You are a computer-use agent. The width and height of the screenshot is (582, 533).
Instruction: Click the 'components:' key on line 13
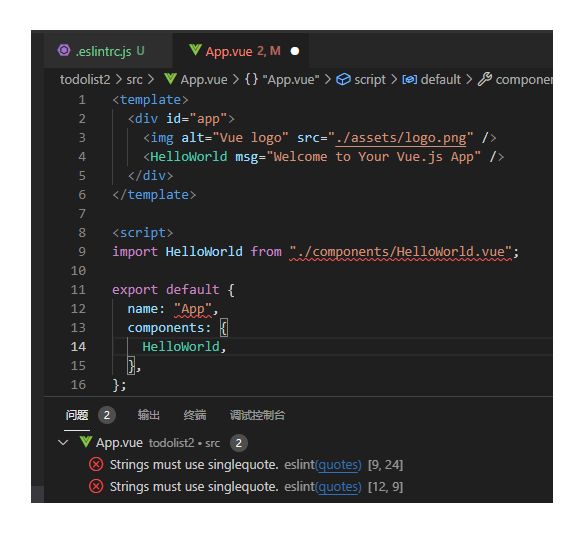point(169,328)
